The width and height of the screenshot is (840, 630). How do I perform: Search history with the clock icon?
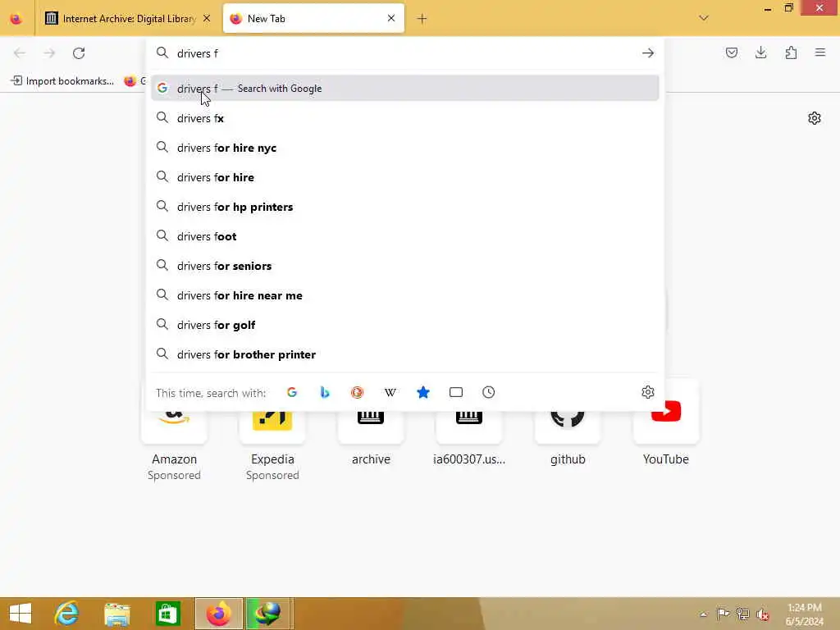pyautogui.click(x=489, y=392)
